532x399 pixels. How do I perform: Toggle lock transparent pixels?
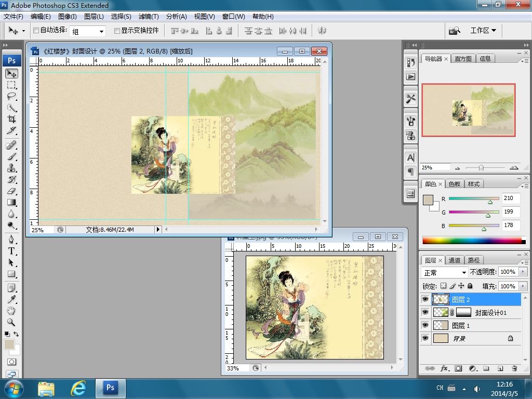444,286
